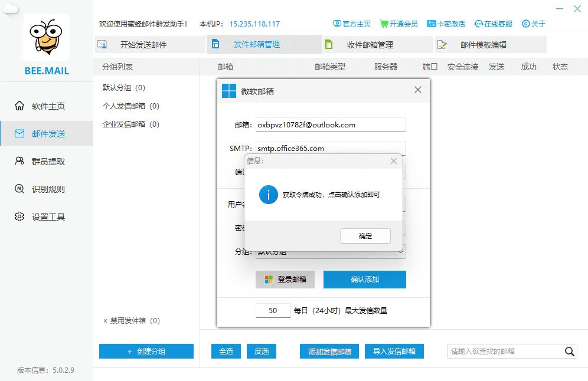The image size is (588, 381).
Task: Click the home icon beside 软件主页
Action: coord(19,106)
